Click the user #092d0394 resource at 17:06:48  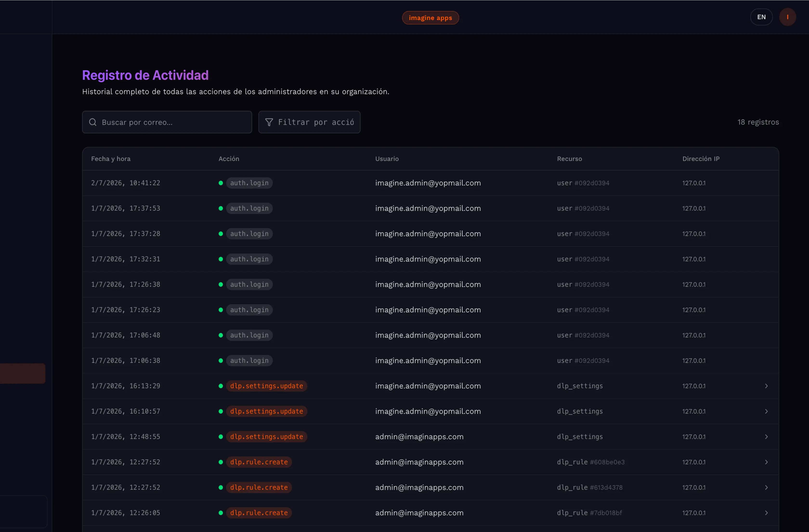click(583, 335)
